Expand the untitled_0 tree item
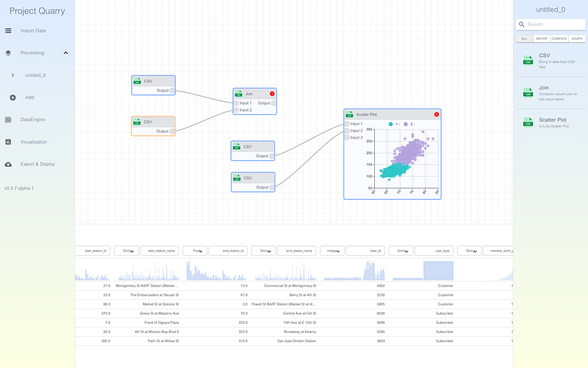Viewport: 588px width, 368px height. pos(13,75)
